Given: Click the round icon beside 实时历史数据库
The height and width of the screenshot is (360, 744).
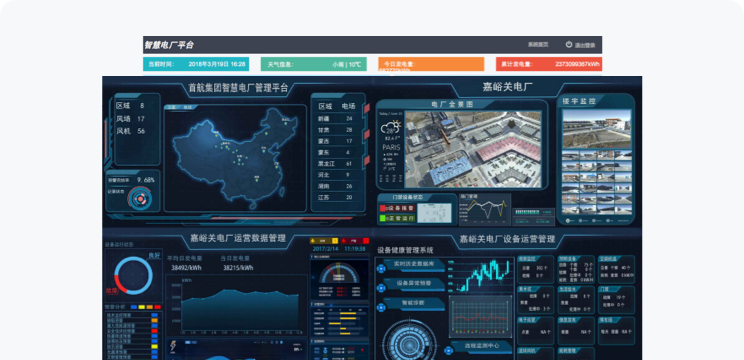Looking at the screenshot, I should pyautogui.click(x=381, y=269).
